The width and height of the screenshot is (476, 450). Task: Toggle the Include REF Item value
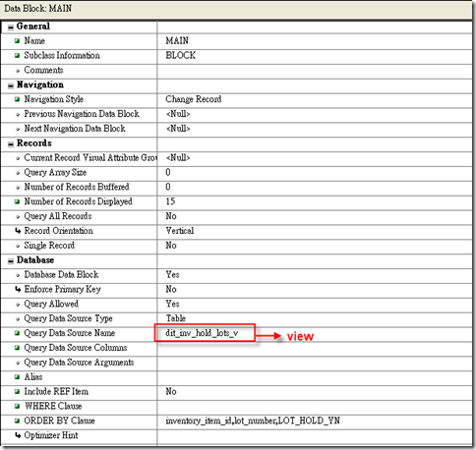click(x=315, y=392)
